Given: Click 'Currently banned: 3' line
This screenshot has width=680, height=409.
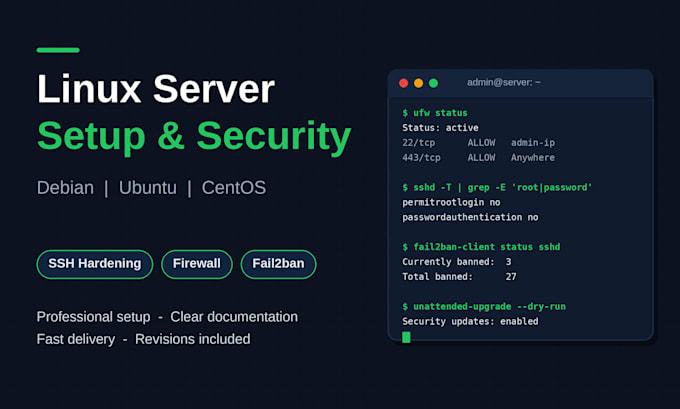Looking at the screenshot, I should 457,262.
